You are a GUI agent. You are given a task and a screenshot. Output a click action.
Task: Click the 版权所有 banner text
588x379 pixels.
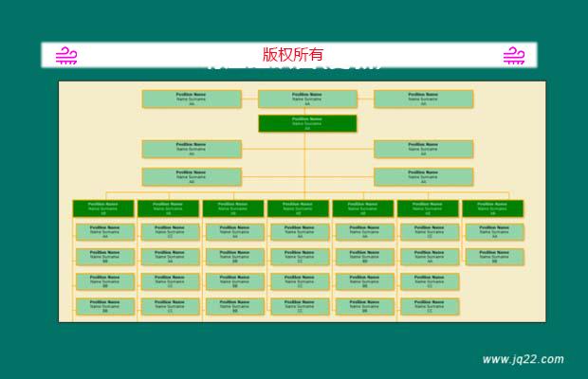tap(292, 55)
